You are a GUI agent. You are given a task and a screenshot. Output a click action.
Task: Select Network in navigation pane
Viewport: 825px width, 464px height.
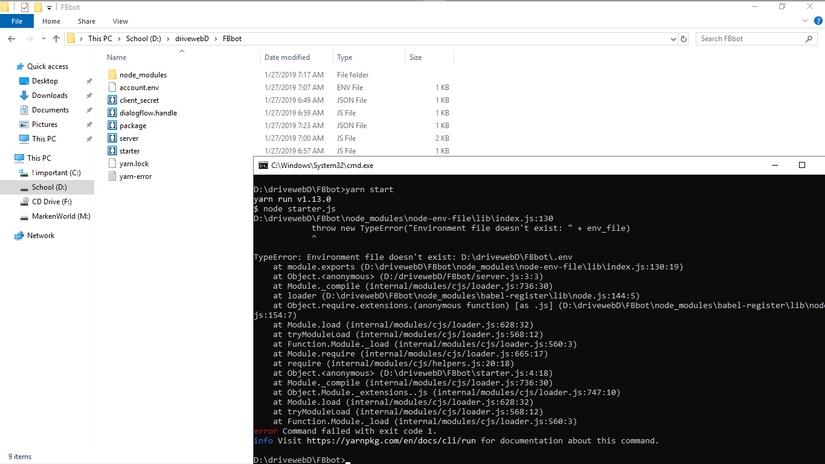pyautogui.click(x=41, y=236)
